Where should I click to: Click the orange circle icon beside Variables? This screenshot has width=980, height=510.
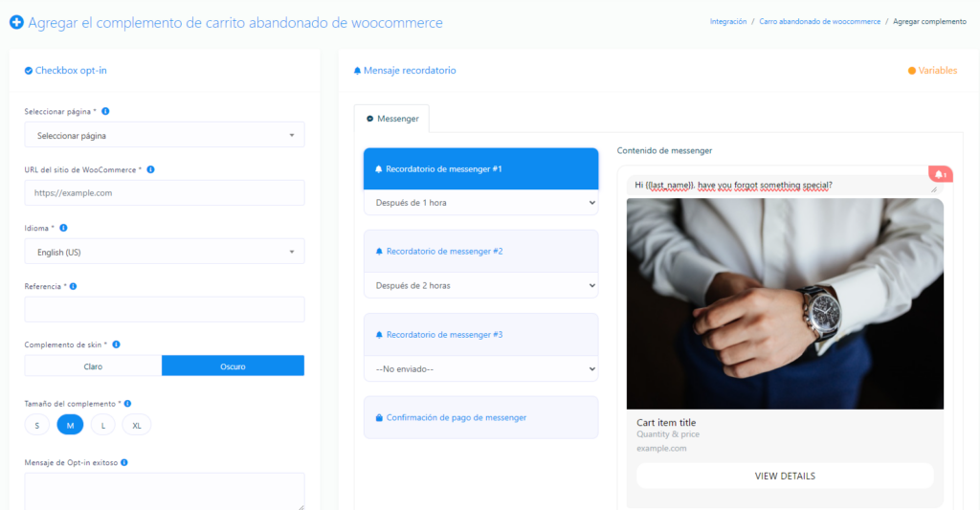pos(912,71)
